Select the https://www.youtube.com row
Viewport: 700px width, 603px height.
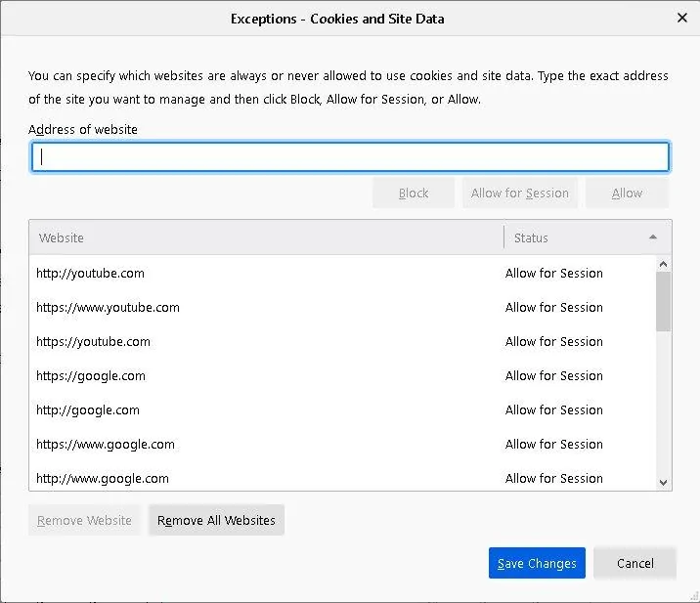(x=342, y=308)
